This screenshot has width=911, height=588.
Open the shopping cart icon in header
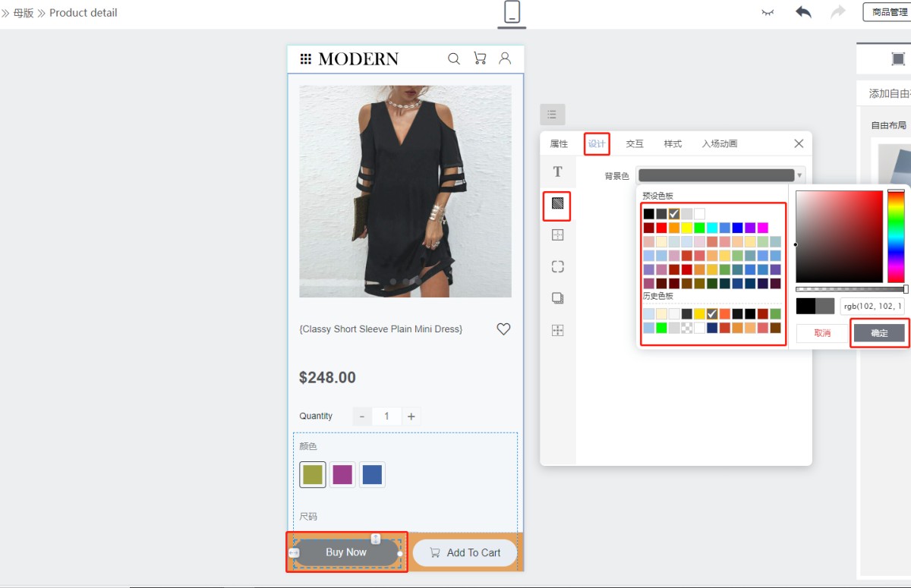click(479, 58)
